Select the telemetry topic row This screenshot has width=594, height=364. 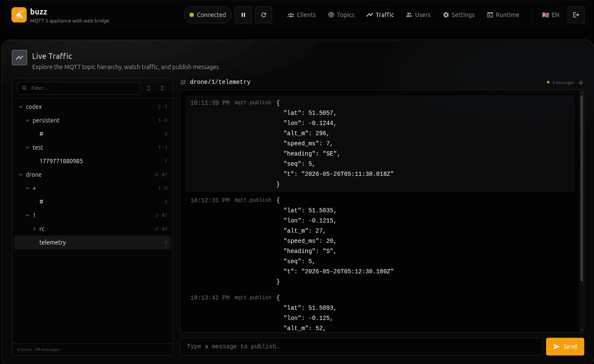click(x=92, y=242)
